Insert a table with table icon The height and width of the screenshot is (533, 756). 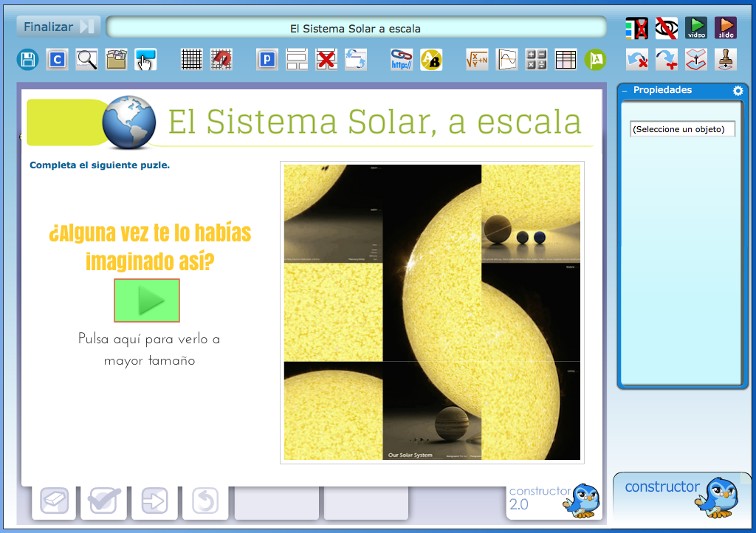[x=566, y=60]
